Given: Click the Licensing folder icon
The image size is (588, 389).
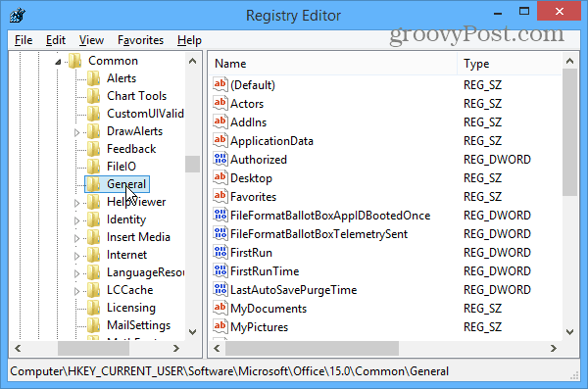Looking at the screenshot, I should pyautogui.click(x=93, y=308).
